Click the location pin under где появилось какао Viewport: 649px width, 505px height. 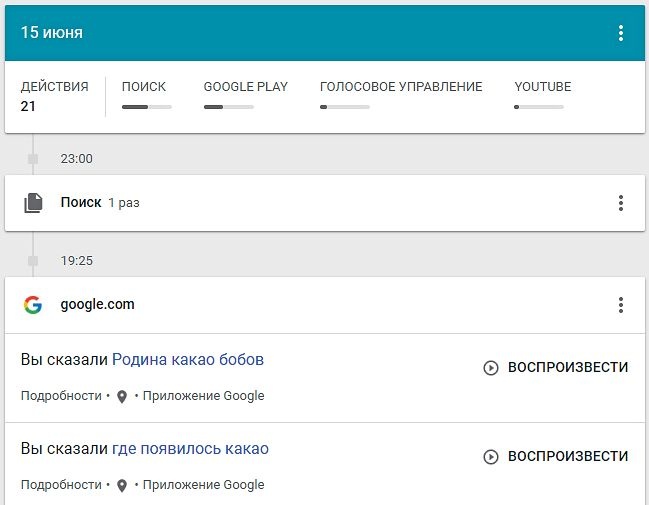click(122, 485)
